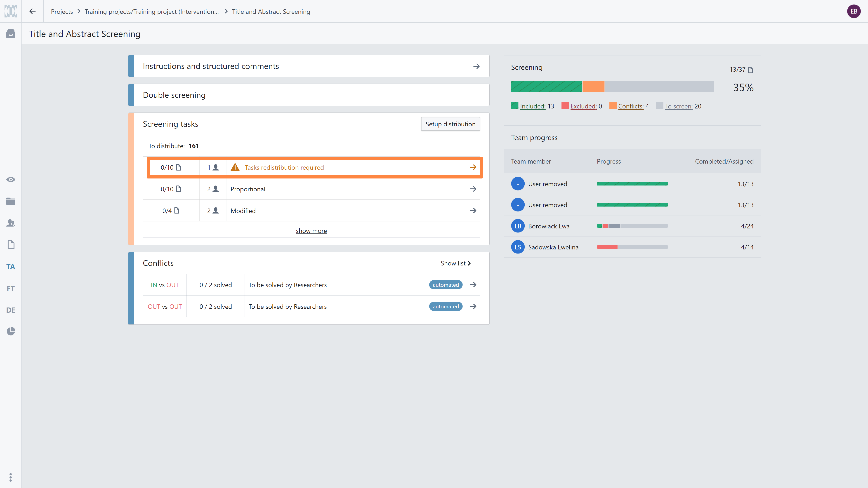Open the Modified task row arrow
Screen dimensions: 868x488
[473, 211]
